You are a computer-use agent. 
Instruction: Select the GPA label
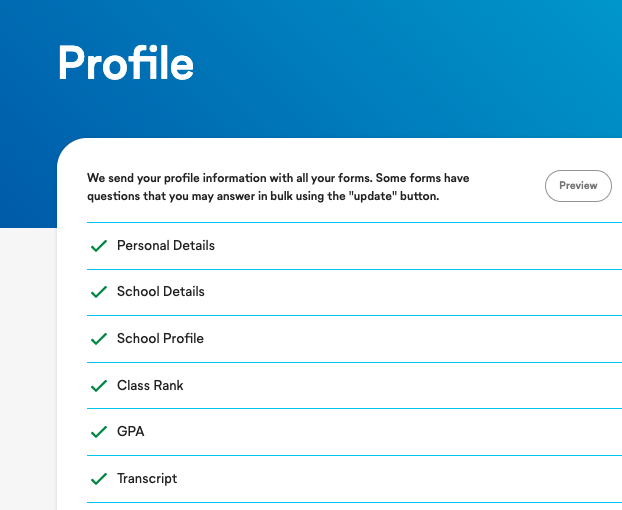(131, 431)
